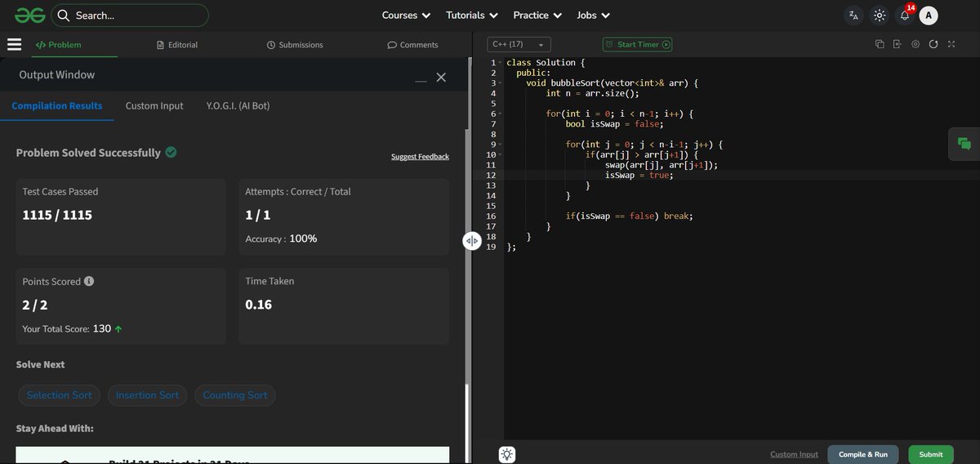Open the Counting Sort suggested problem
980x464 pixels.
coord(235,395)
